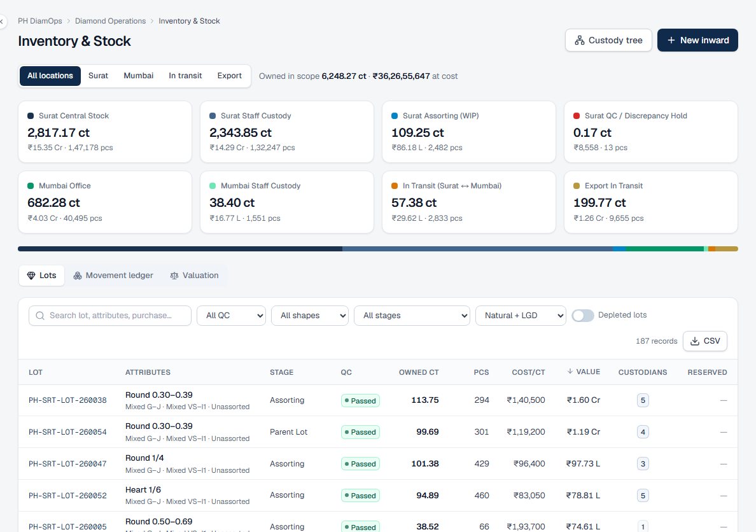The width and height of the screenshot is (756, 532).
Task: Click custodians count 3 for lot 260047
Action: coord(643,464)
